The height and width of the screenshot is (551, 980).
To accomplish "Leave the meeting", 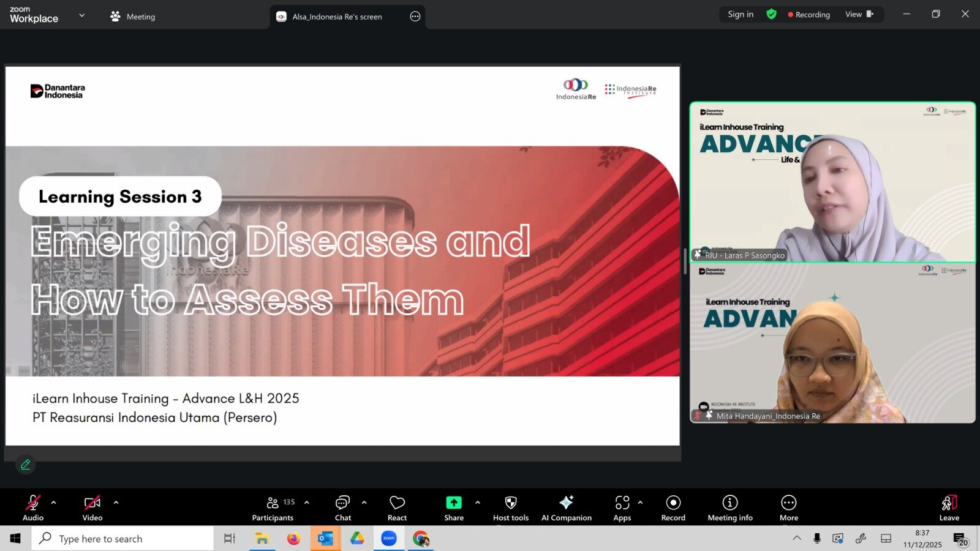I will point(949,508).
